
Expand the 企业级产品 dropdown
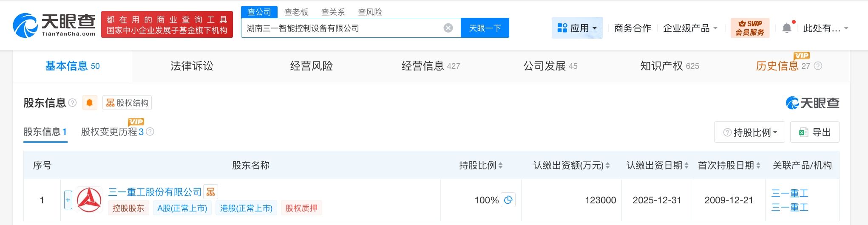[x=690, y=28]
